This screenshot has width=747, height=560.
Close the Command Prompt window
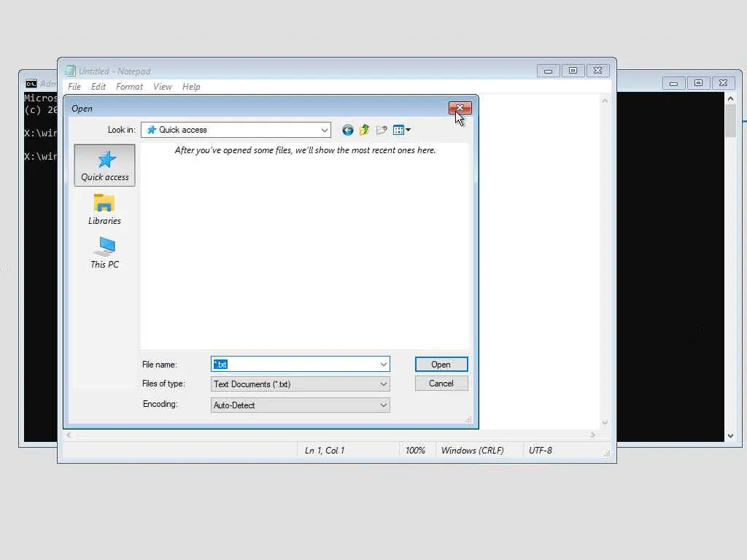723,83
